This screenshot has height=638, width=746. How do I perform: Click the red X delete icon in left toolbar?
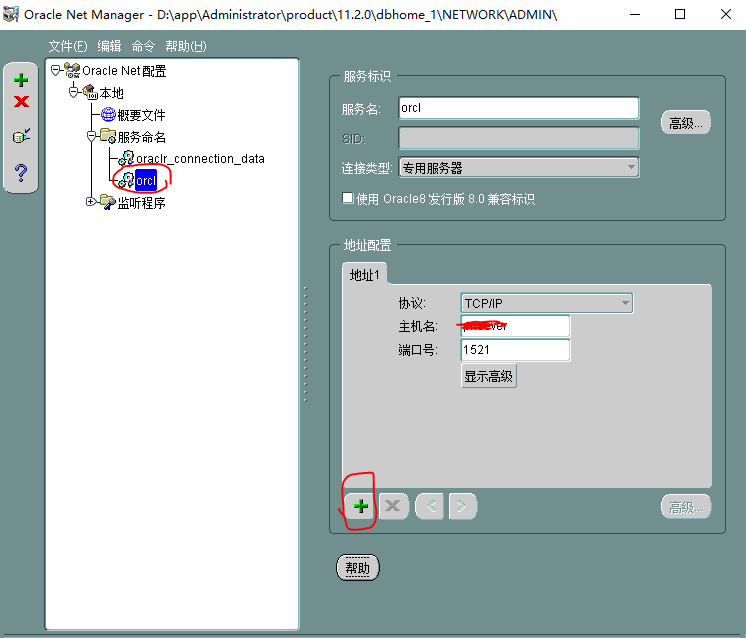[21, 102]
